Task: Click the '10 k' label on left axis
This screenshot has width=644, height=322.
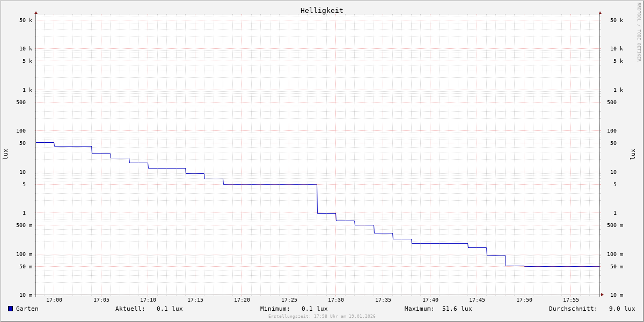Action: pos(26,49)
